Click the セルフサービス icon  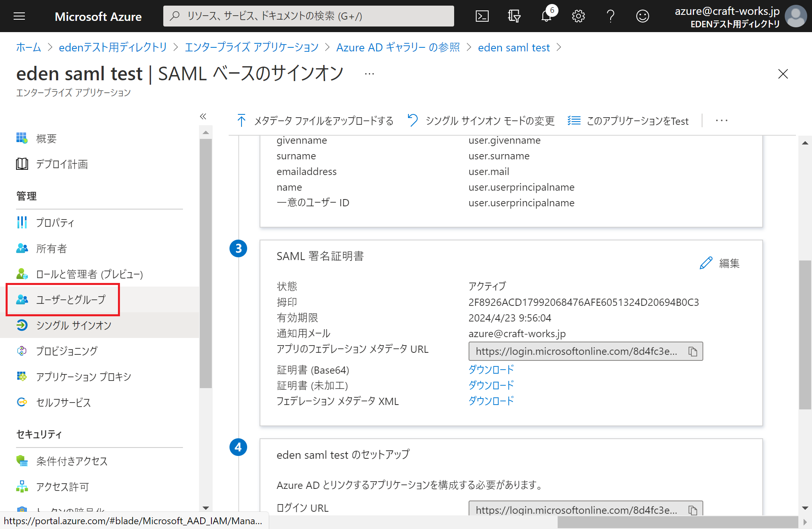[22, 402]
